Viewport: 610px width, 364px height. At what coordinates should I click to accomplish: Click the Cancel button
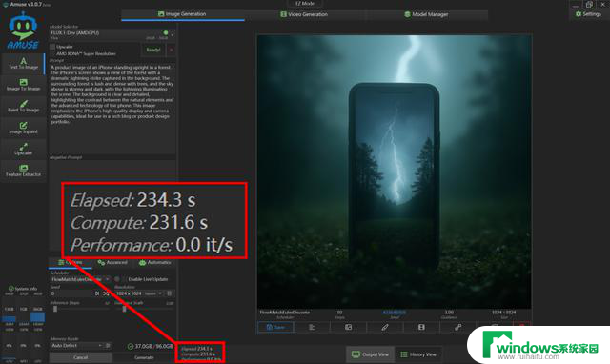(x=80, y=357)
